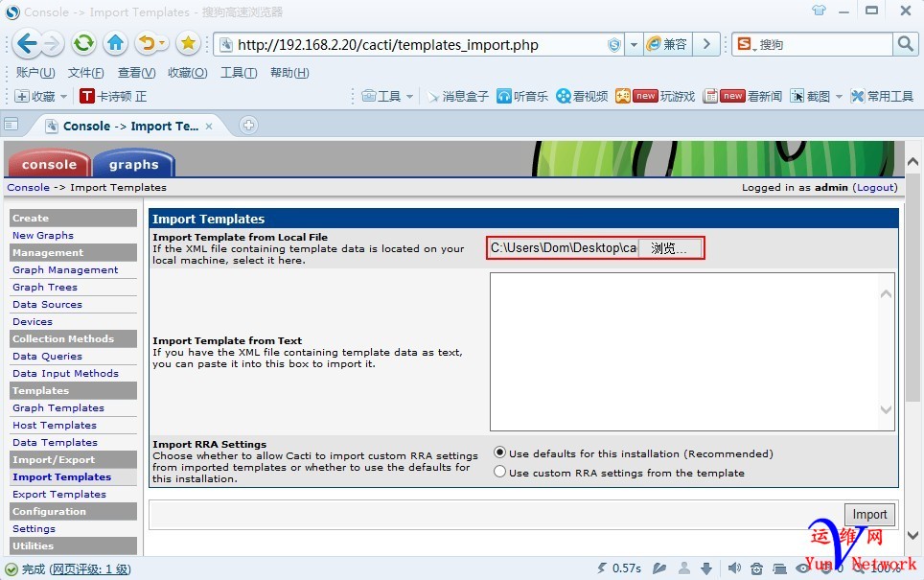The height and width of the screenshot is (580, 924).
Task: Open 消息盒子 message box
Action: click(458, 96)
